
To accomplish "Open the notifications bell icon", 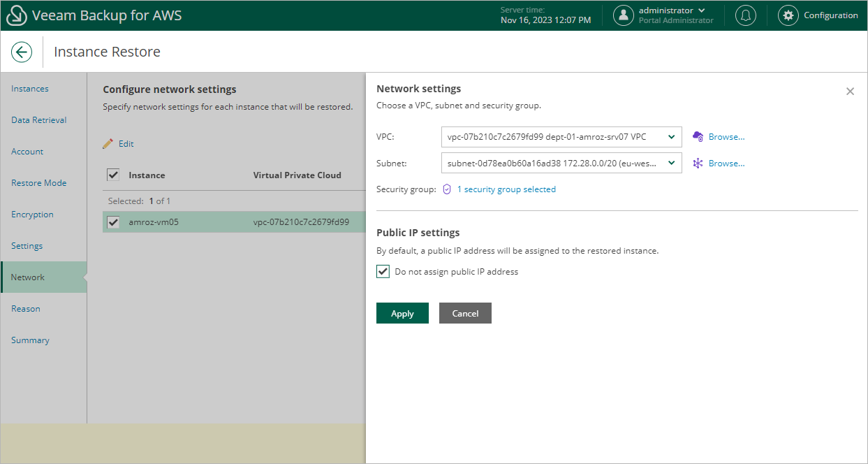I will click(746, 15).
